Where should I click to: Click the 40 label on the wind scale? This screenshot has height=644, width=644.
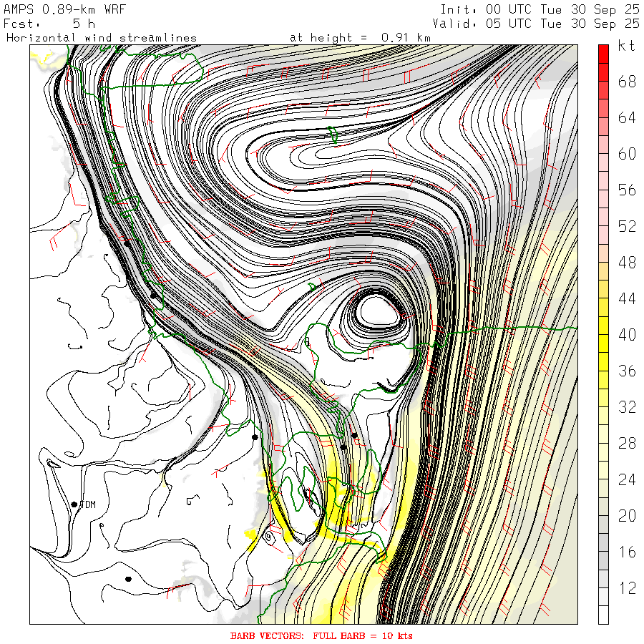pos(627,336)
